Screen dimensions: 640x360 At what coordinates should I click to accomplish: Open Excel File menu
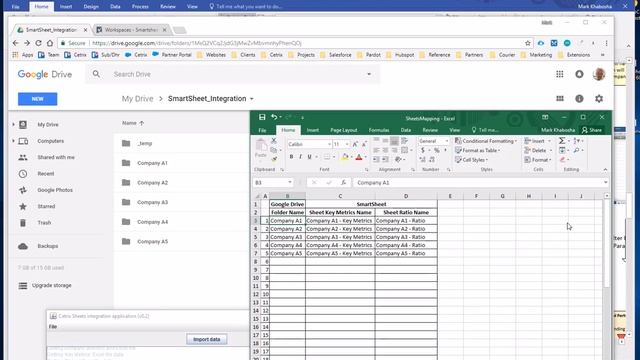click(262, 130)
